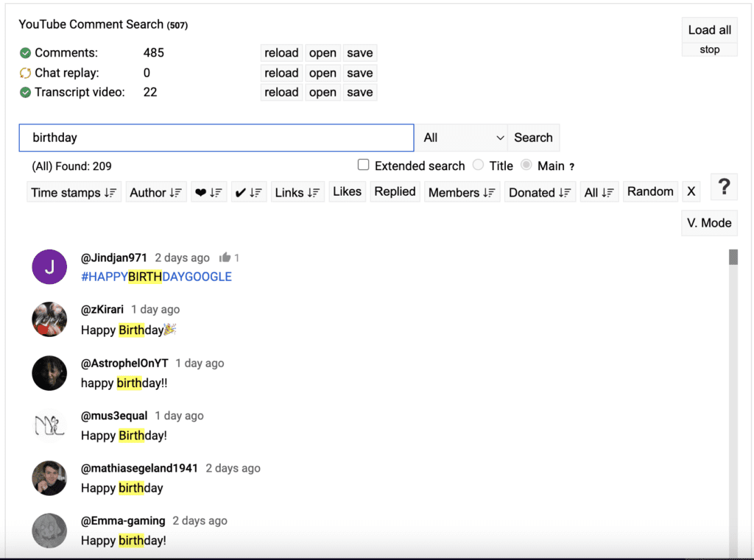Open the All search scope dropdown
The width and height of the screenshot is (754, 560).
click(x=461, y=138)
